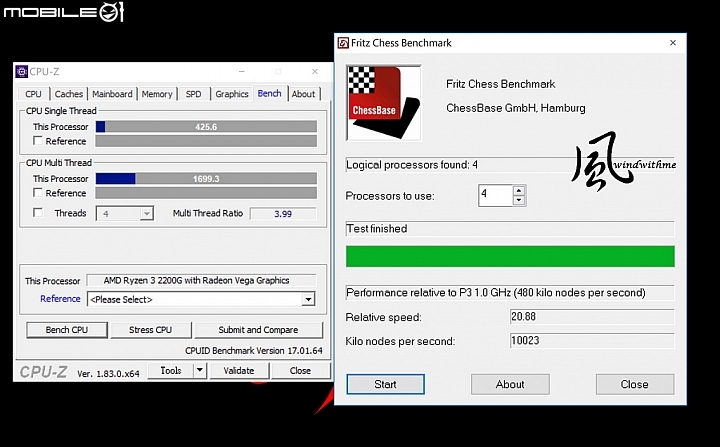Close the Fritz Chess Benchmark window X
Screen dimensions: 720x447
click(x=673, y=43)
